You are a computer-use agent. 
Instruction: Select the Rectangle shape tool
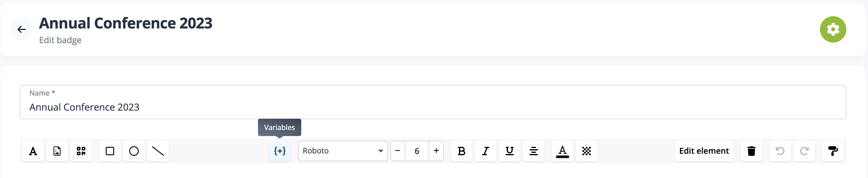[x=110, y=151]
